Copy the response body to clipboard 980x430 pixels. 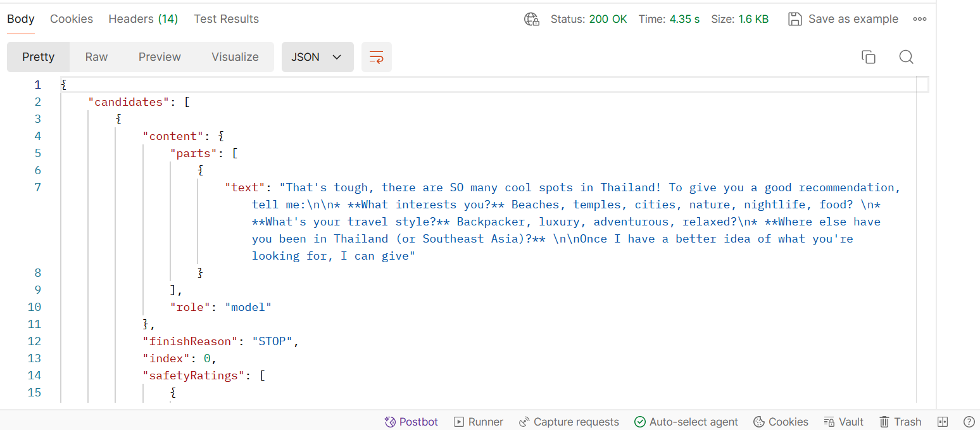pos(869,57)
